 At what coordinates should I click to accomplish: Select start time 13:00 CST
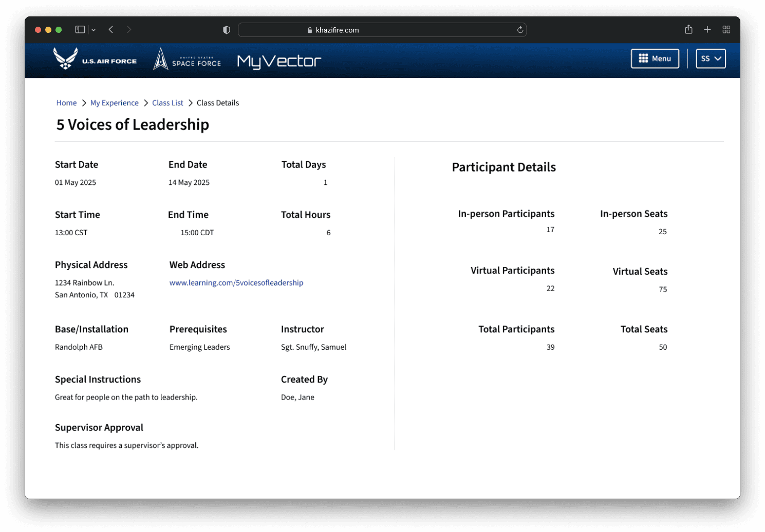coord(71,233)
